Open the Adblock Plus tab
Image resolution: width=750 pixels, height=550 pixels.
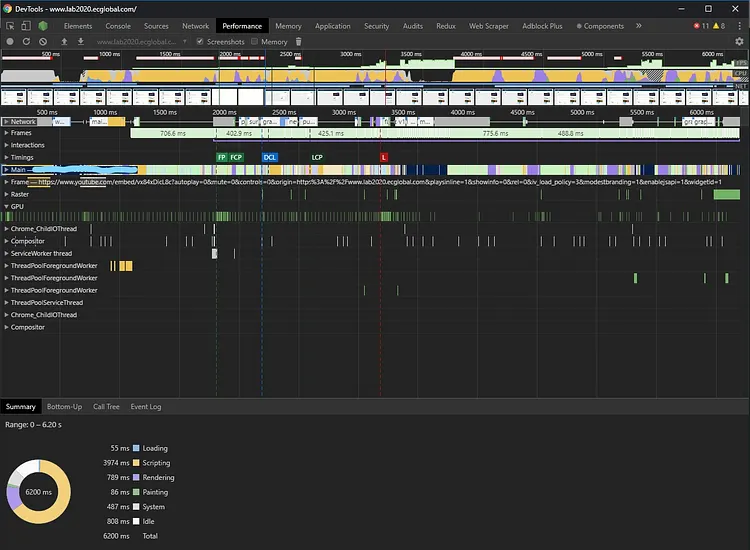(x=542, y=26)
